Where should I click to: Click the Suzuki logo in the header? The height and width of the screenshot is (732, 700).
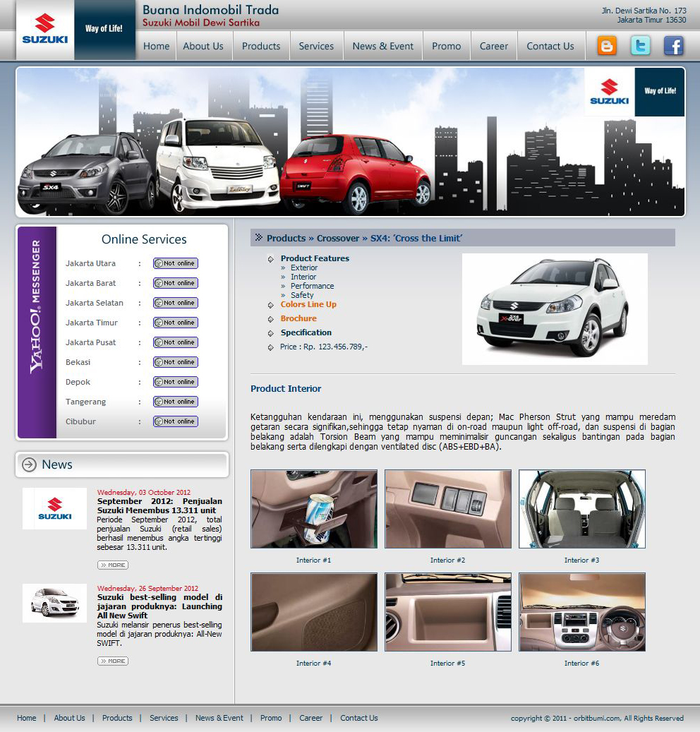click(x=45, y=30)
